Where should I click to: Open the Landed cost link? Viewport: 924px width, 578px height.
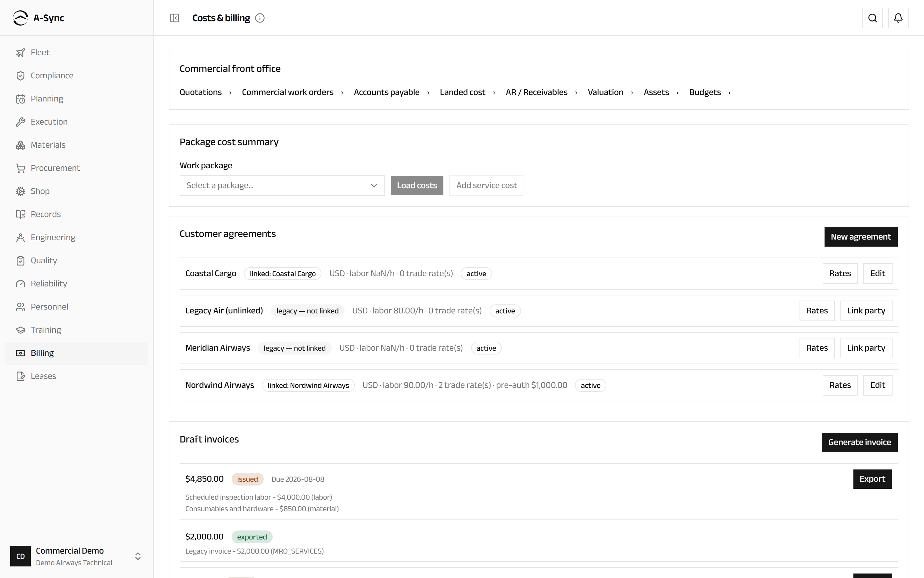tap(467, 92)
